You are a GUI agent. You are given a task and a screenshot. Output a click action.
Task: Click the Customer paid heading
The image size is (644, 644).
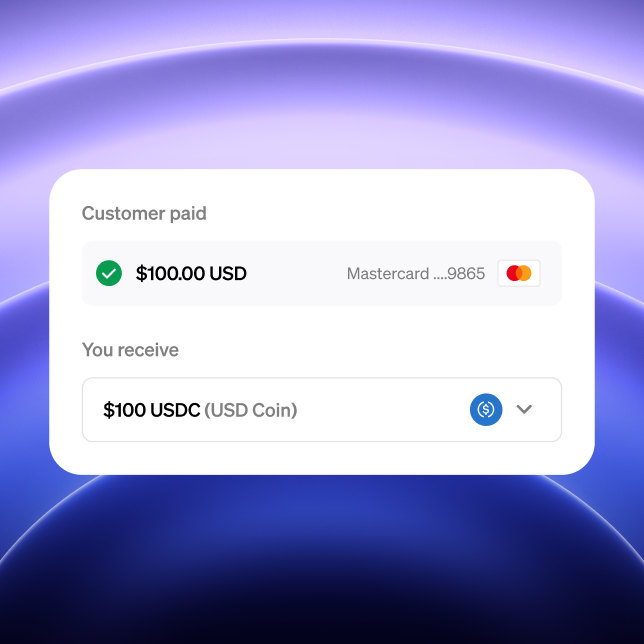point(144,214)
